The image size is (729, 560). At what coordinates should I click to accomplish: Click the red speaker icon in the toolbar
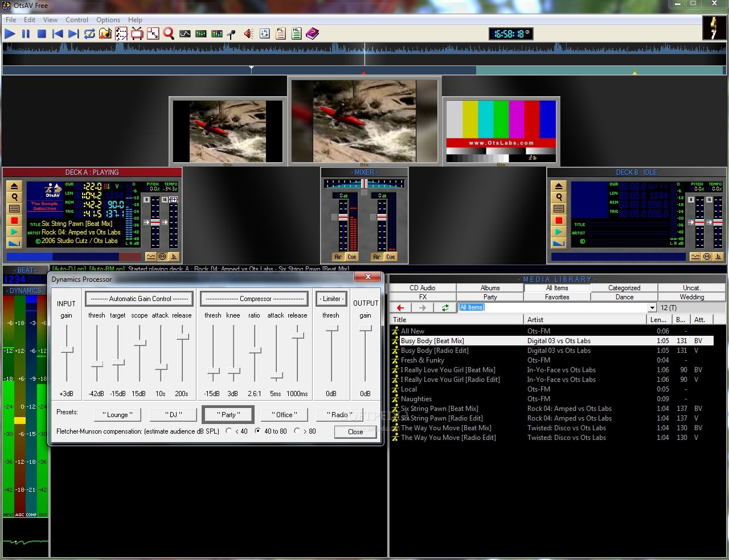click(249, 34)
